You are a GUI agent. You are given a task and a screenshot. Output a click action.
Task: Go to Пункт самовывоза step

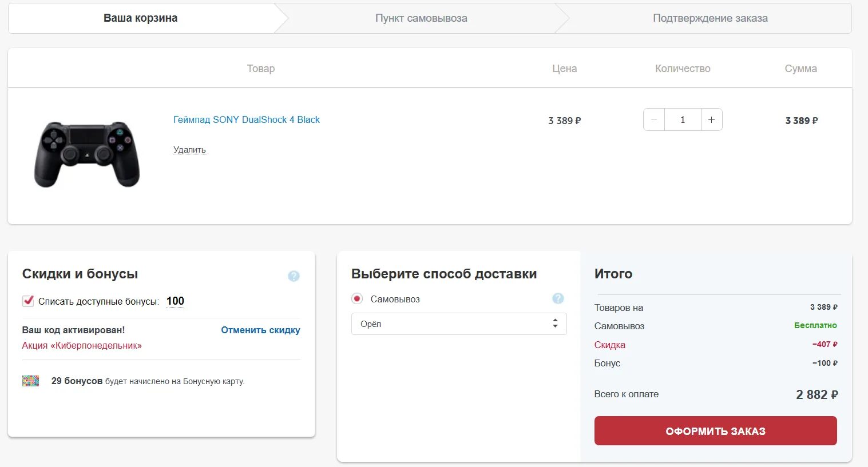(x=421, y=18)
